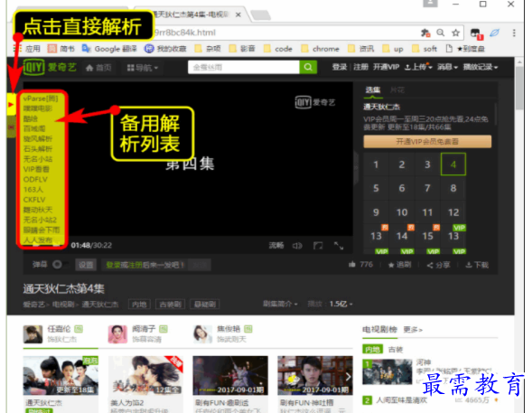This screenshot has width=532, height=413.
Task: Open the 登录 login link
Action: [x=340, y=67]
